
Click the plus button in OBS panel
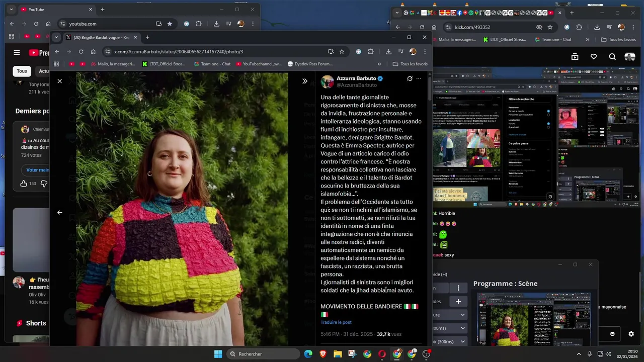(x=458, y=302)
